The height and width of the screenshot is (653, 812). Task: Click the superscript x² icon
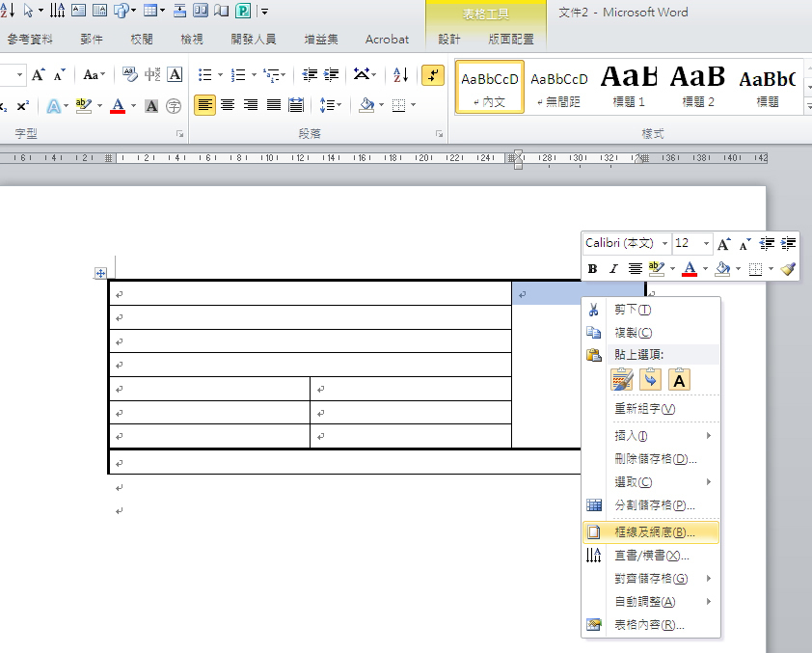(x=22, y=105)
